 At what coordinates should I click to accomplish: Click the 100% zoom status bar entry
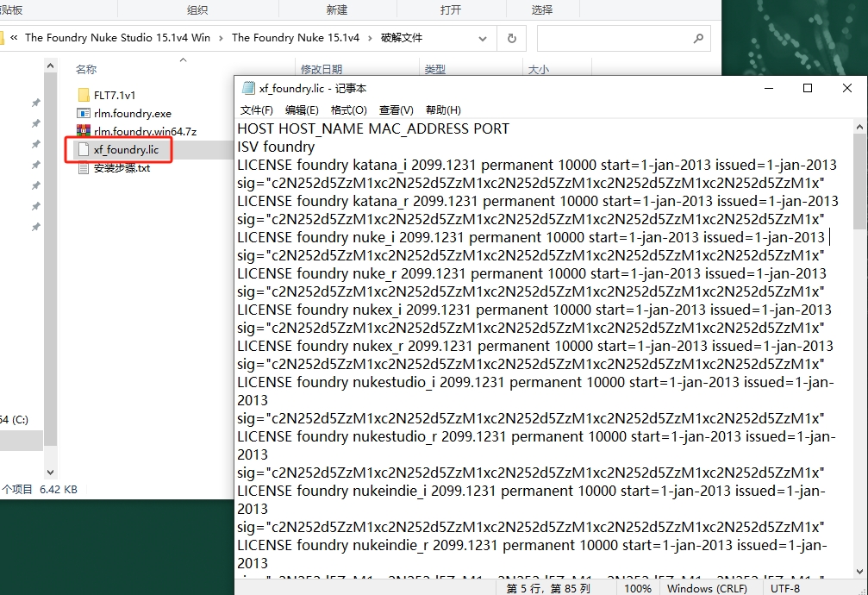[x=638, y=588]
